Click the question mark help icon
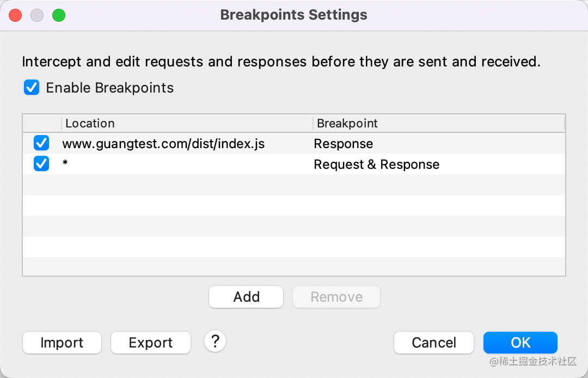588x378 pixels. click(215, 342)
